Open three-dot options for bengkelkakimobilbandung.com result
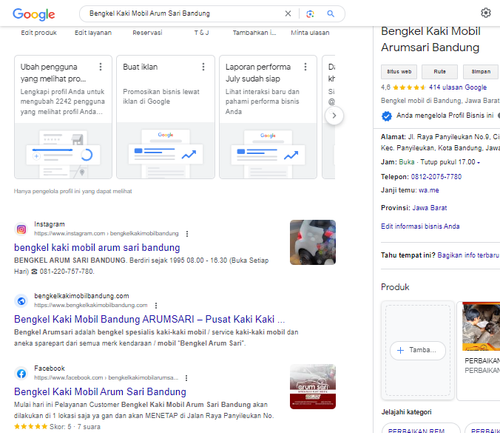 (156, 305)
